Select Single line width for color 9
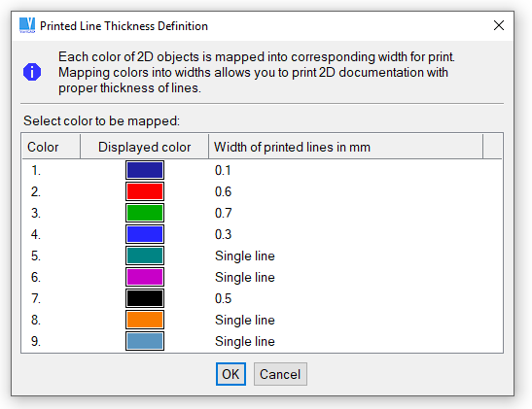 (x=245, y=341)
